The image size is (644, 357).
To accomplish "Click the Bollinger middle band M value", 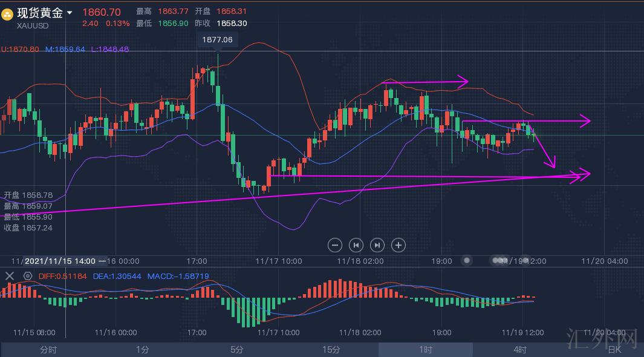I will (x=65, y=49).
